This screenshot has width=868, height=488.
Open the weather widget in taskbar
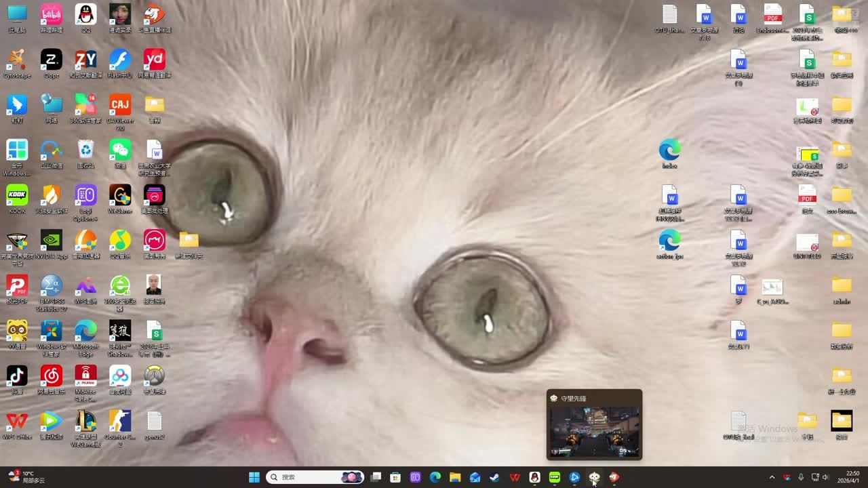pos(27,476)
